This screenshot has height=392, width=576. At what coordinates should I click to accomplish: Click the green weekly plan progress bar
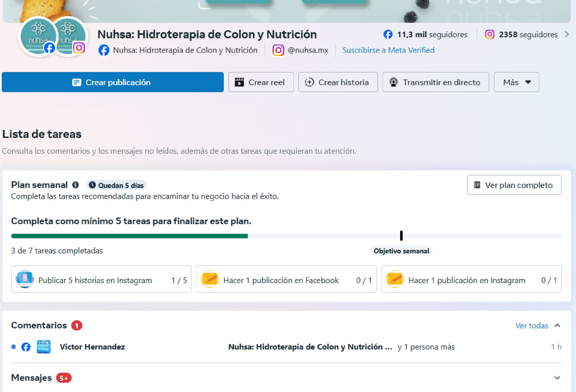pyautogui.click(x=129, y=236)
